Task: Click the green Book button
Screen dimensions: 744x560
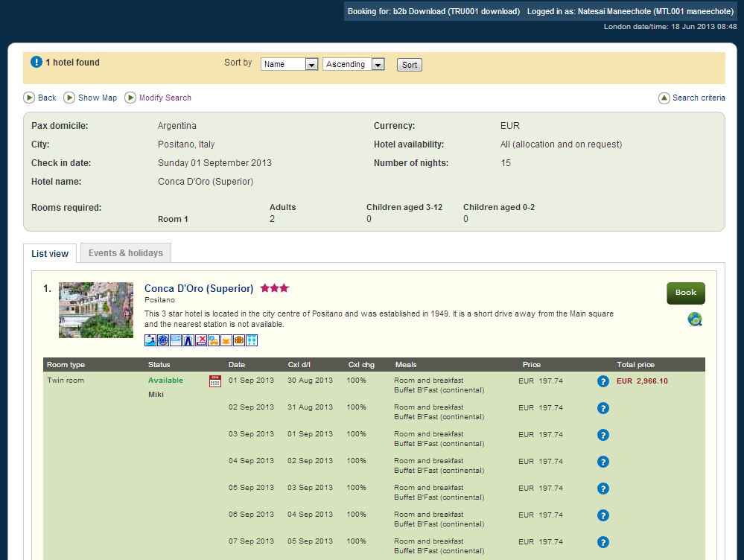Action: [x=685, y=293]
